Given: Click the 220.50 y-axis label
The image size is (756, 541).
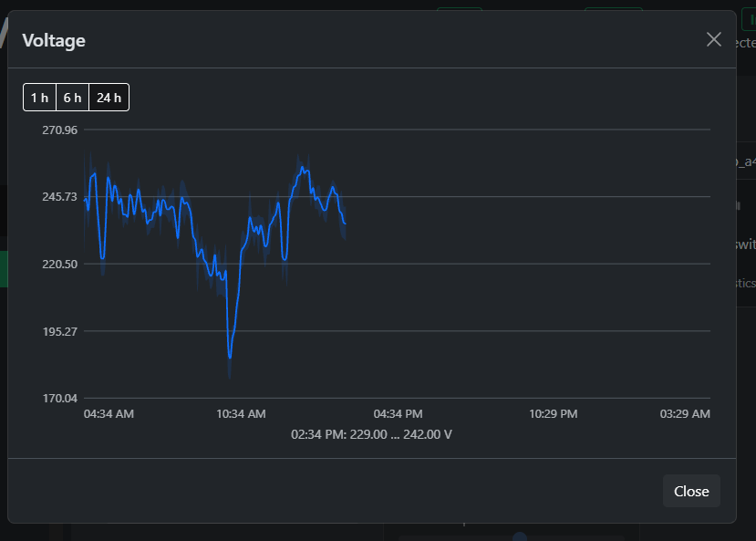Looking at the screenshot, I should point(60,265).
